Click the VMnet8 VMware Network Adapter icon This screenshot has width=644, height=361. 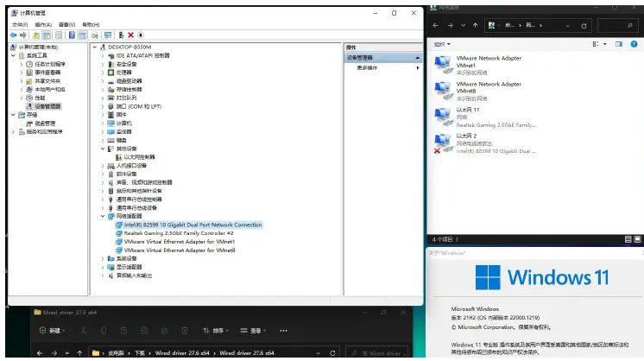(442, 89)
